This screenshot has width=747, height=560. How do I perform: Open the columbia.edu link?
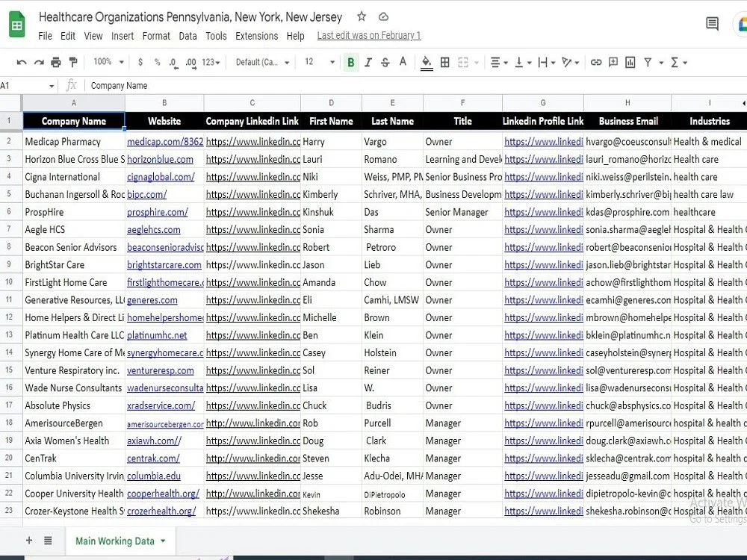153,476
